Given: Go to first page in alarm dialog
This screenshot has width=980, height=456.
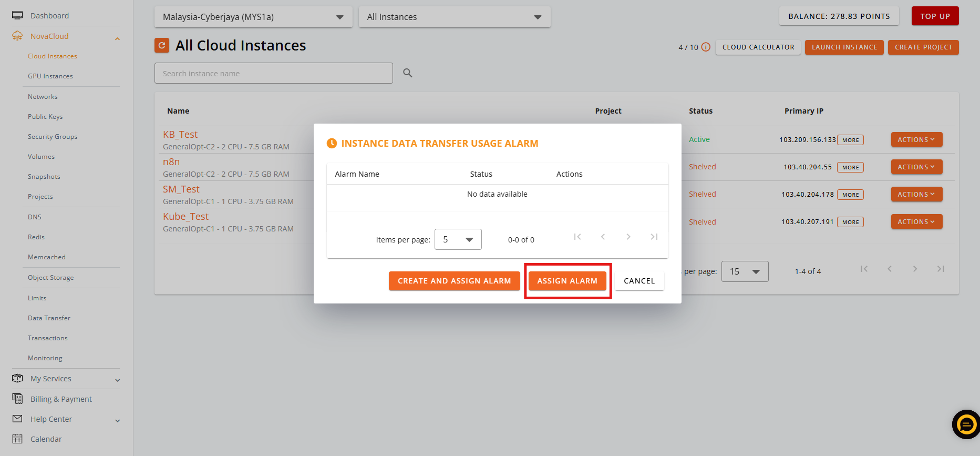Looking at the screenshot, I should (577, 237).
